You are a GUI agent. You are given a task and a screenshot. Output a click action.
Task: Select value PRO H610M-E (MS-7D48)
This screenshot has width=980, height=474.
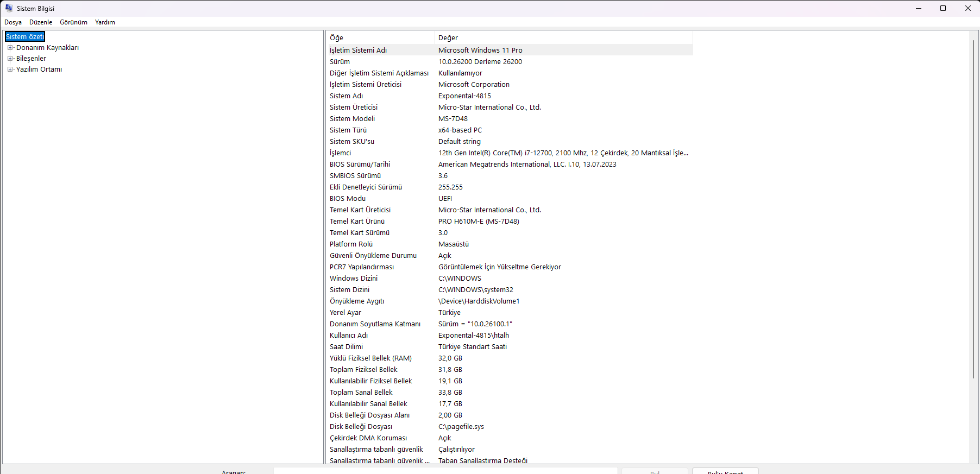coord(479,221)
